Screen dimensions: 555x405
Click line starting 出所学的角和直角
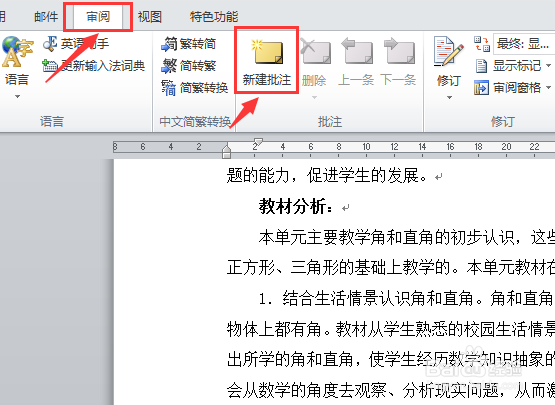(x=391, y=359)
